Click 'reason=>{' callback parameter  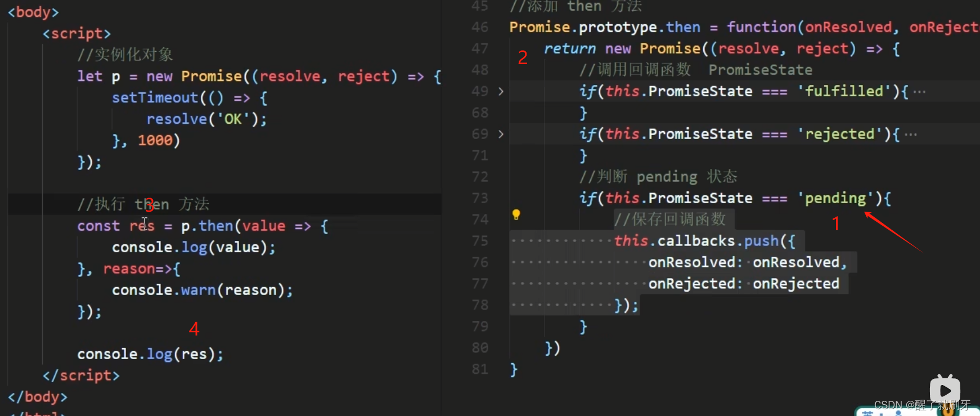[142, 269]
